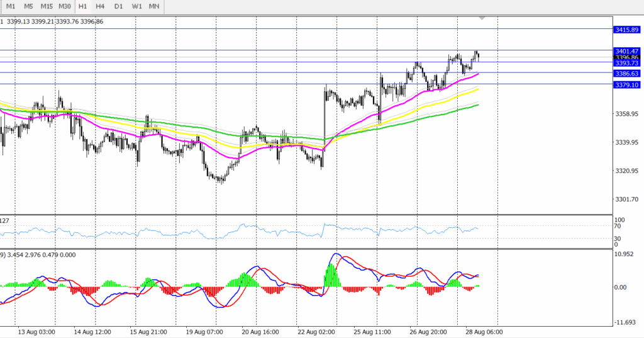Select the 3415.89 price level label
The width and height of the screenshot is (644, 338).
626,30
